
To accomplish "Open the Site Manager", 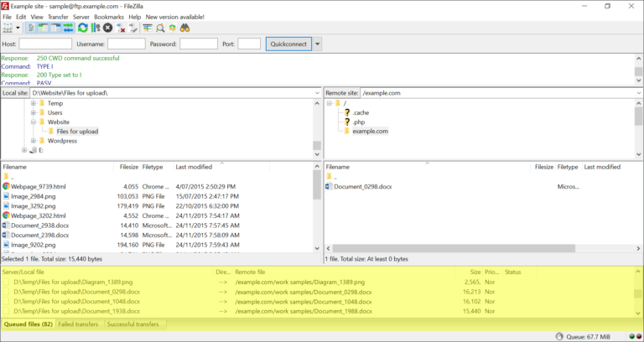I will (8, 28).
